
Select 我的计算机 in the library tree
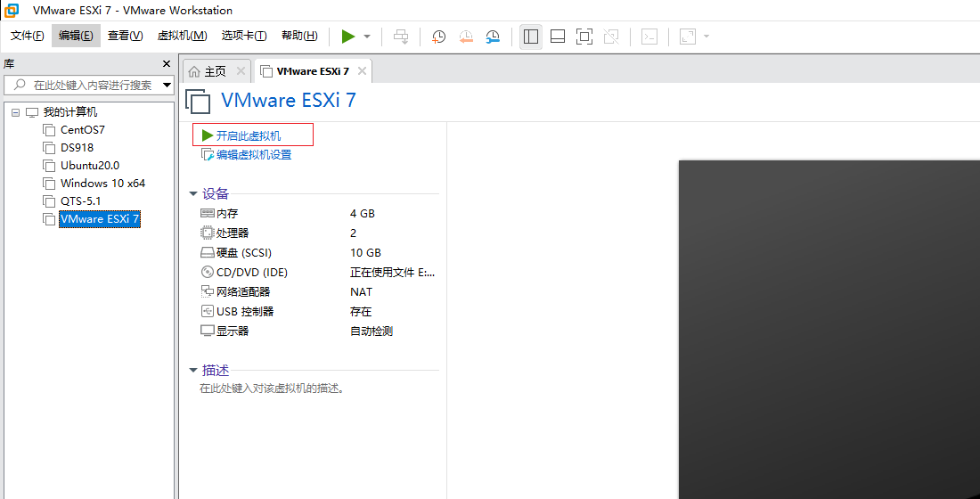coord(70,112)
